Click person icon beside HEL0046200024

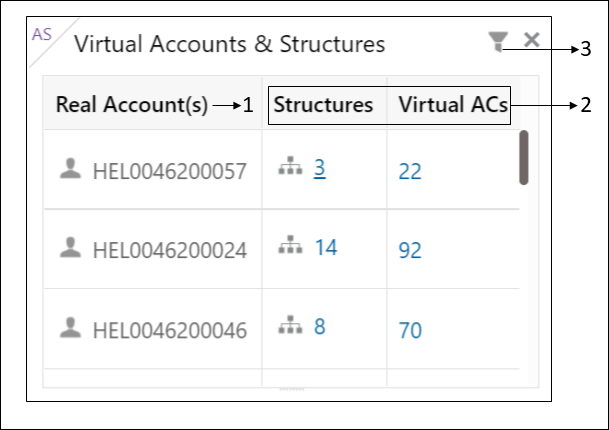(70, 247)
